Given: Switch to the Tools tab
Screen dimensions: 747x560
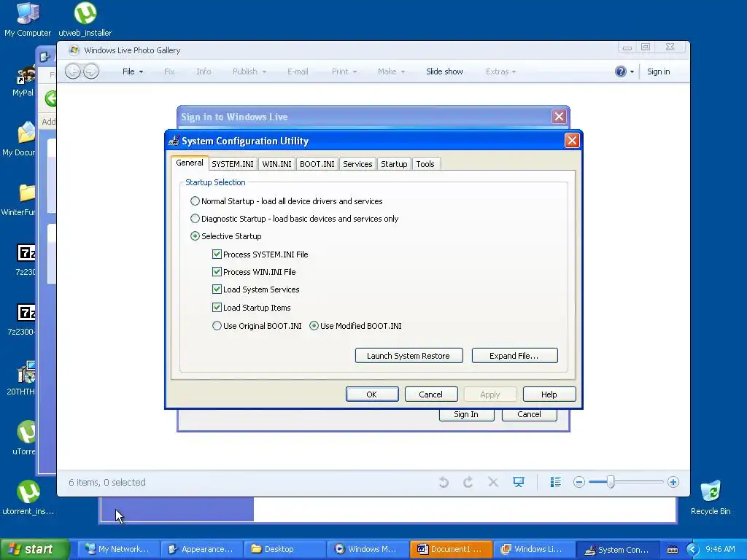Looking at the screenshot, I should coord(425,164).
